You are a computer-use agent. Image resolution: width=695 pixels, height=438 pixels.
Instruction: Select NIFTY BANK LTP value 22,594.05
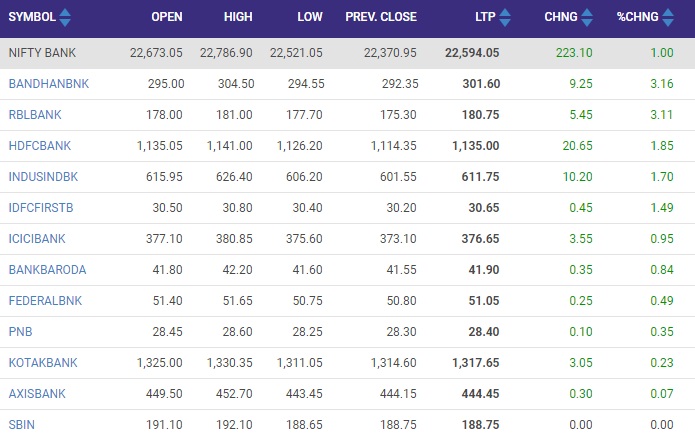(472, 53)
